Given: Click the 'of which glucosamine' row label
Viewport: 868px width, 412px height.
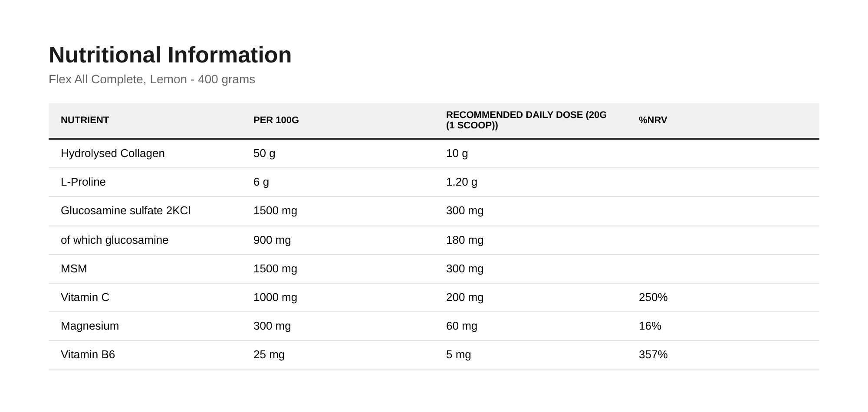Looking at the screenshot, I should pyautogui.click(x=115, y=240).
